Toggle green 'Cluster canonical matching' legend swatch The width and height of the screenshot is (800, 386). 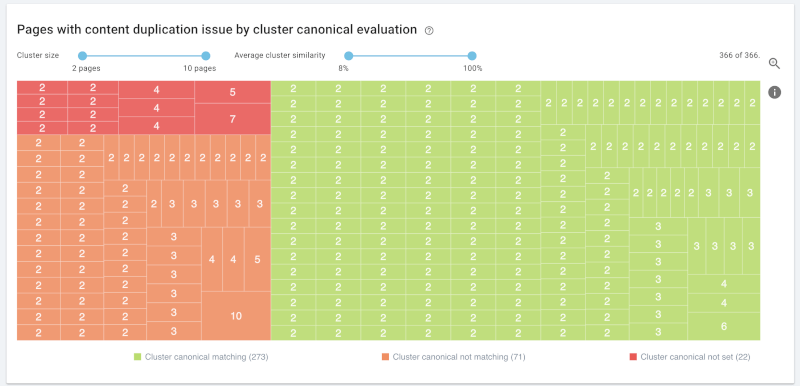point(137,357)
